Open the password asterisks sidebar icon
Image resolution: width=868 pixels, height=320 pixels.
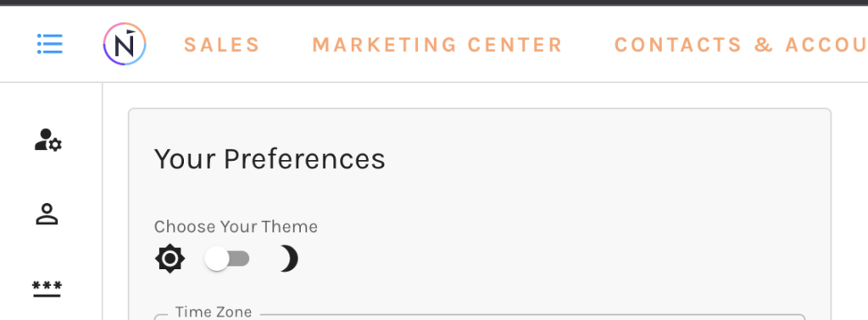pyautogui.click(x=47, y=289)
